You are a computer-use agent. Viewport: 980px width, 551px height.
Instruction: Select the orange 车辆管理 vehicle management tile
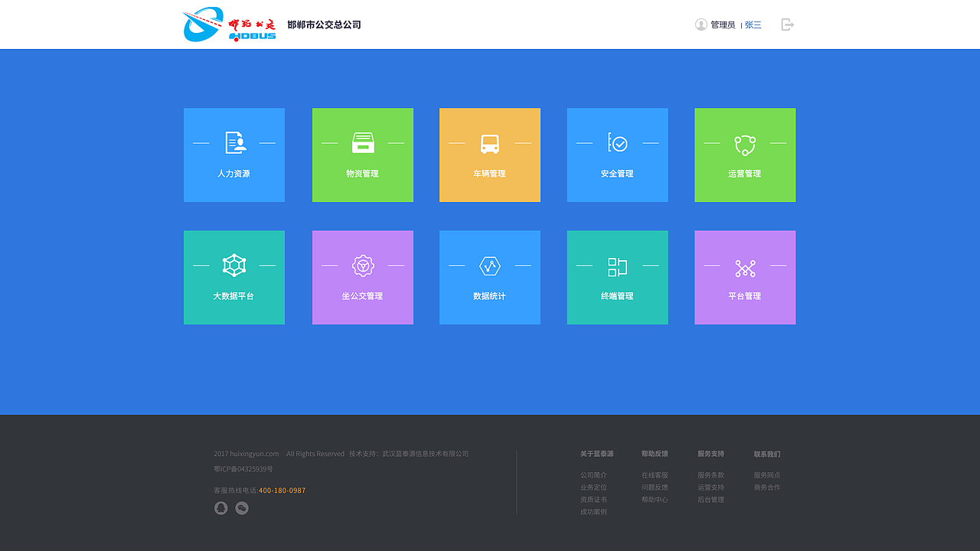click(489, 155)
